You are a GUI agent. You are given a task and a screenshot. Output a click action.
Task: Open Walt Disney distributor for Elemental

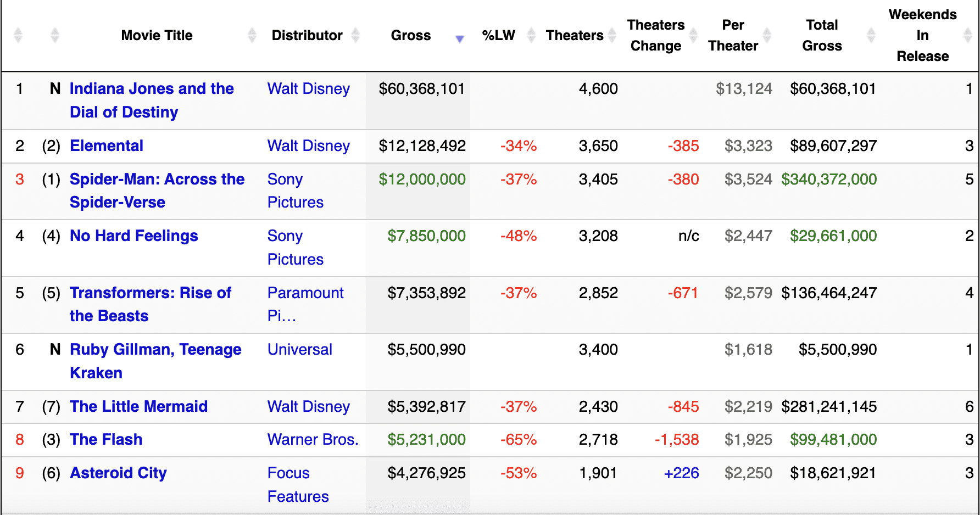(x=309, y=145)
